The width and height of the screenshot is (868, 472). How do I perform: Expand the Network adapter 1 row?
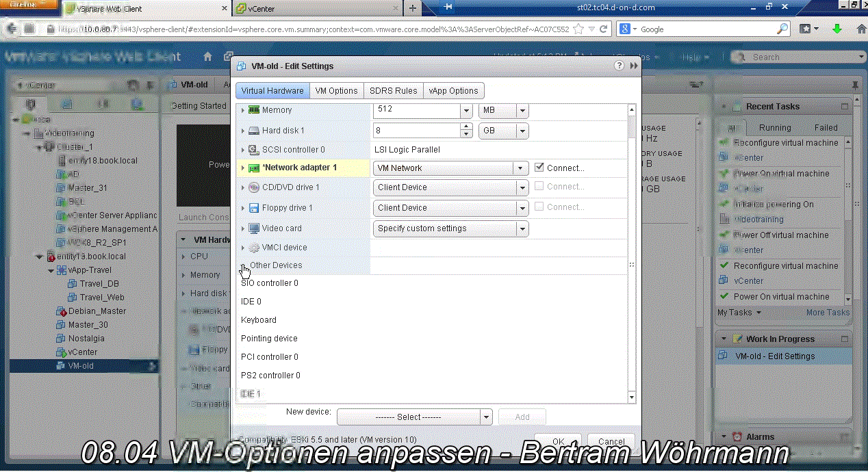tap(242, 168)
